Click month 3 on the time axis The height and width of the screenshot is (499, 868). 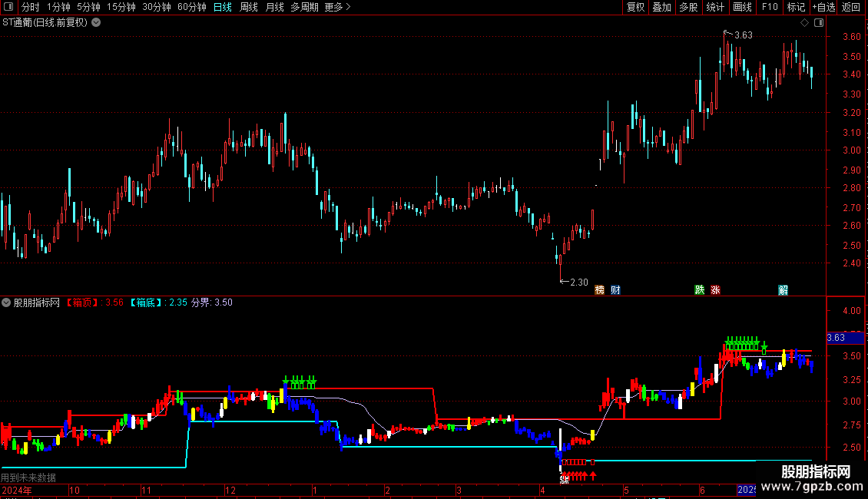(x=459, y=490)
